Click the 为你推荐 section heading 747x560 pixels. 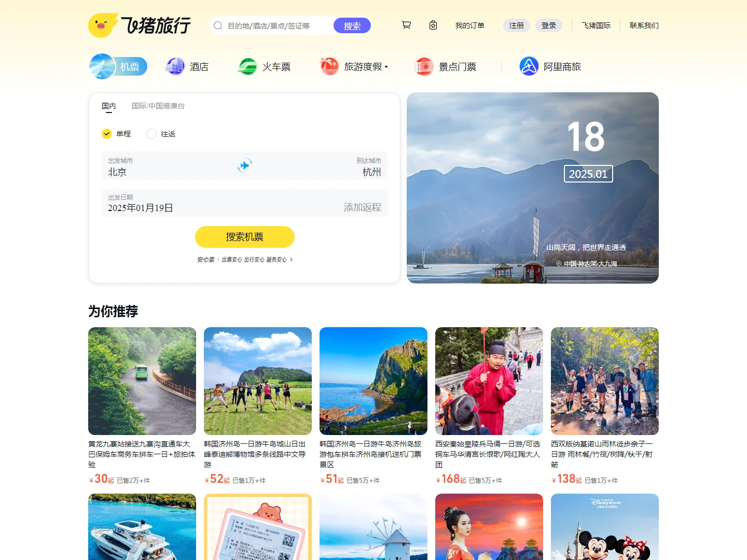point(113,311)
